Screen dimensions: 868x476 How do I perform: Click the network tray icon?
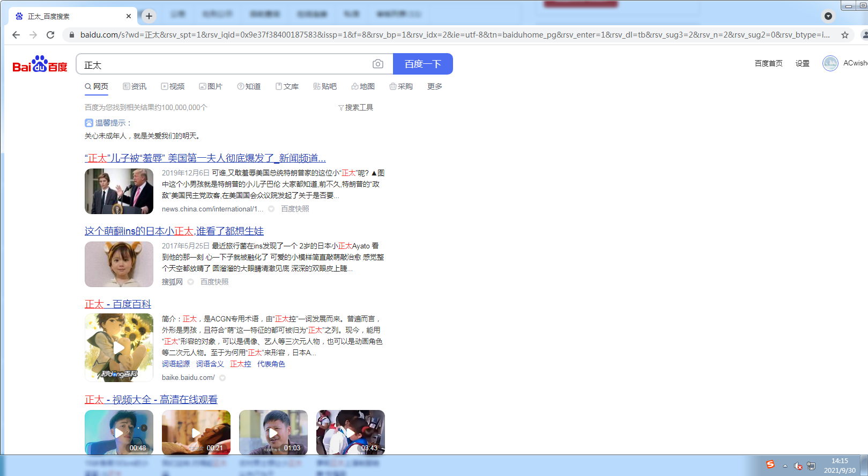pyautogui.click(x=811, y=466)
